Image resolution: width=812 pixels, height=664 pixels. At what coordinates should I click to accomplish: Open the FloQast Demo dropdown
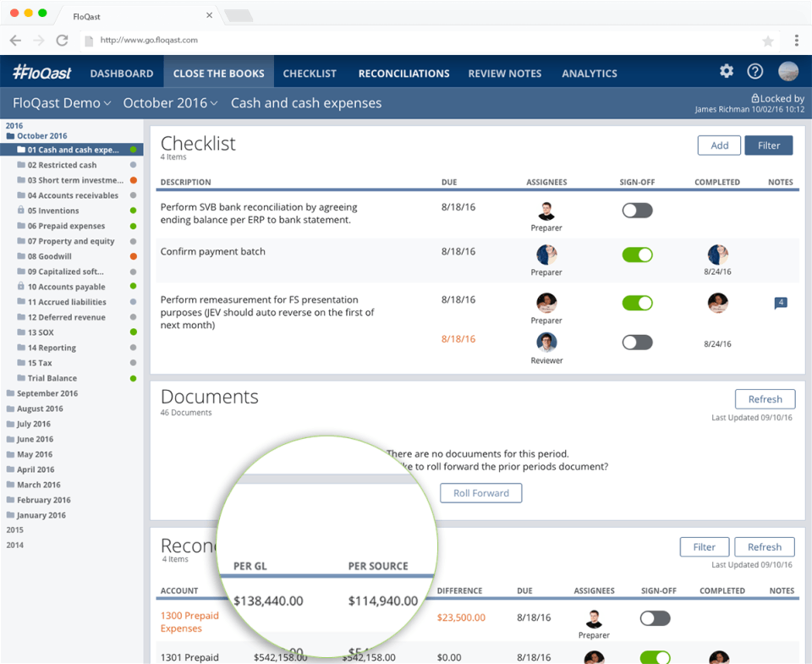[61, 102]
